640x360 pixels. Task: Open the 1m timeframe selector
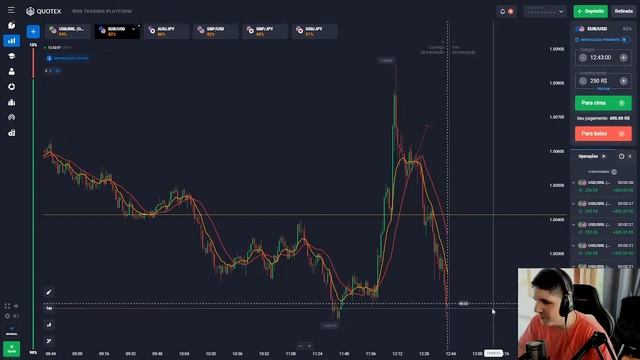click(49, 308)
